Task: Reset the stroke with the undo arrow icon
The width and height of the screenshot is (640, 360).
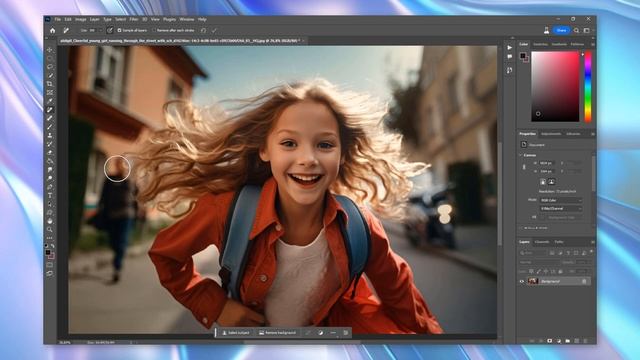Action: point(203,31)
